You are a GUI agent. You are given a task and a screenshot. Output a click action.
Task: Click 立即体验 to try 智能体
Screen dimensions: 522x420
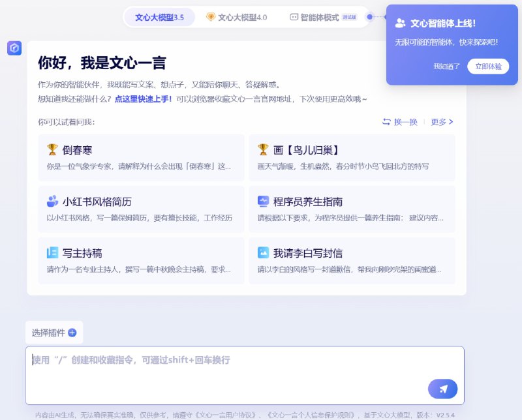[487, 66]
